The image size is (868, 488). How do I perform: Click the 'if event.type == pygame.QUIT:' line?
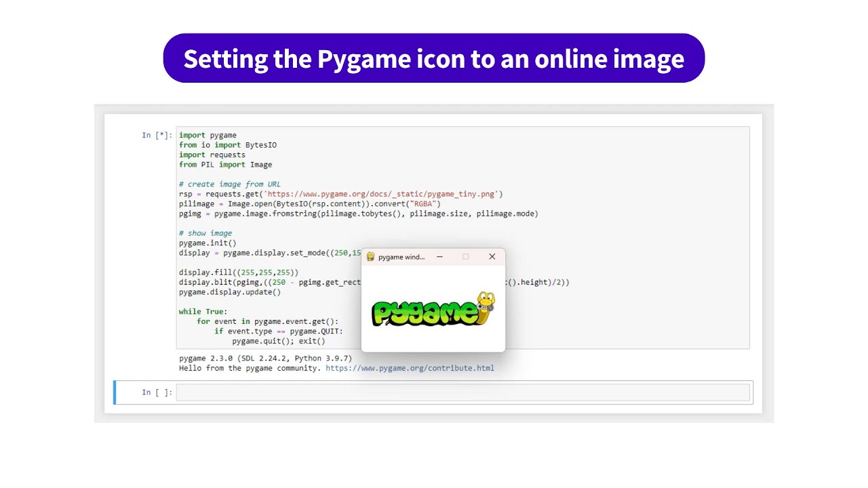[x=279, y=331]
